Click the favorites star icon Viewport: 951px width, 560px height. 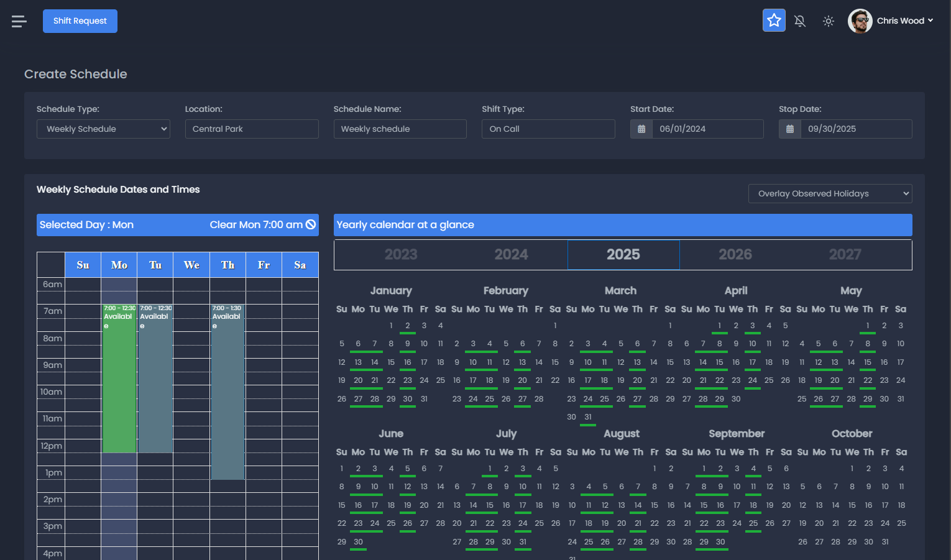click(x=773, y=21)
